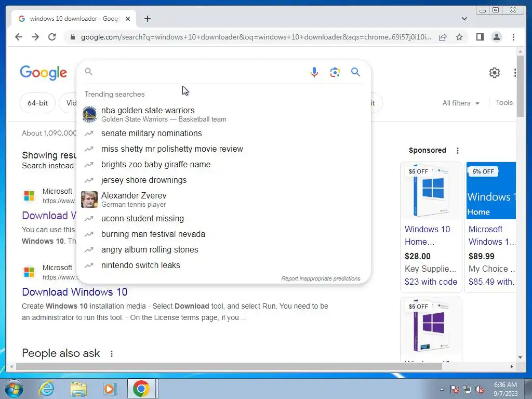
Task: Select senate military nominations suggestion
Action: 224,134
